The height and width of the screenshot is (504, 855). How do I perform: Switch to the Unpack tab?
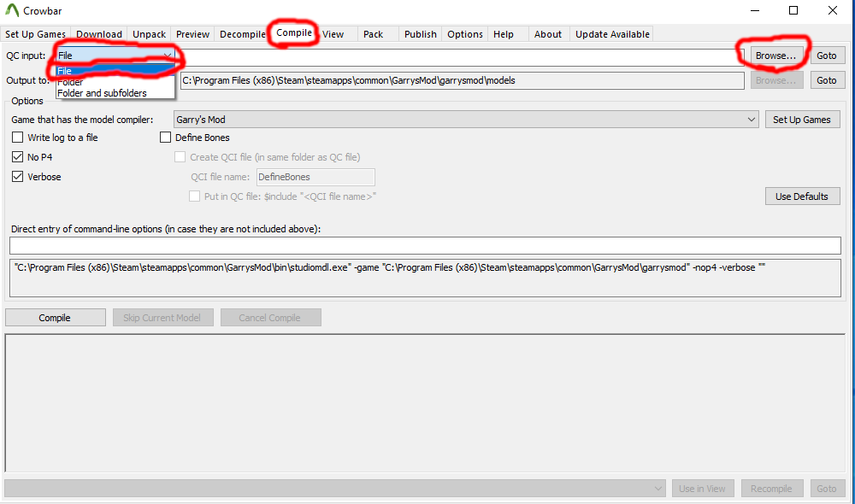coord(149,34)
